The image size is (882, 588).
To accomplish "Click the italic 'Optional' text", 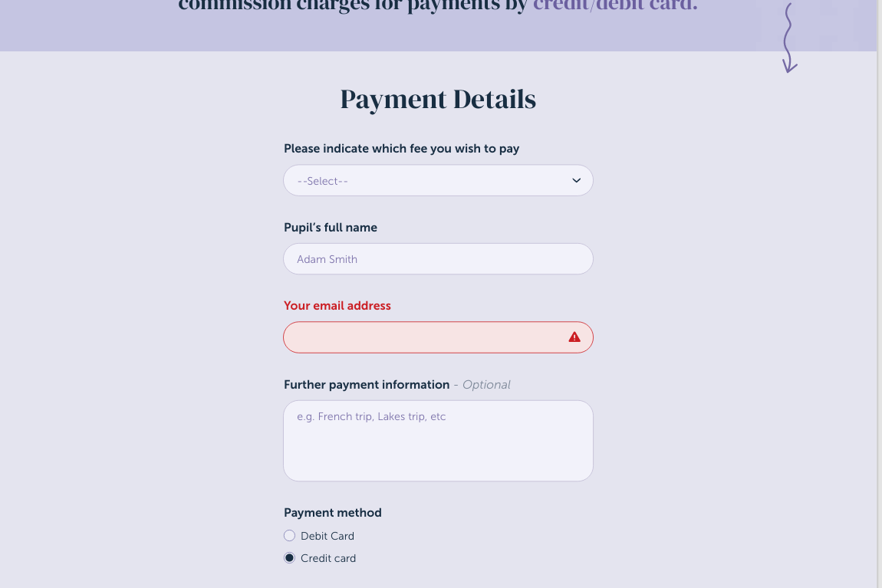I will pos(486,385).
